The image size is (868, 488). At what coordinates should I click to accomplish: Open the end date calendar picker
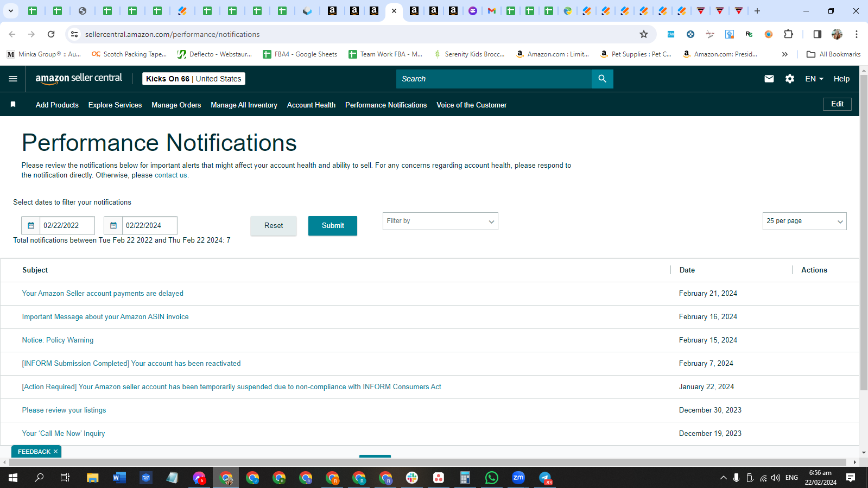point(113,226)
